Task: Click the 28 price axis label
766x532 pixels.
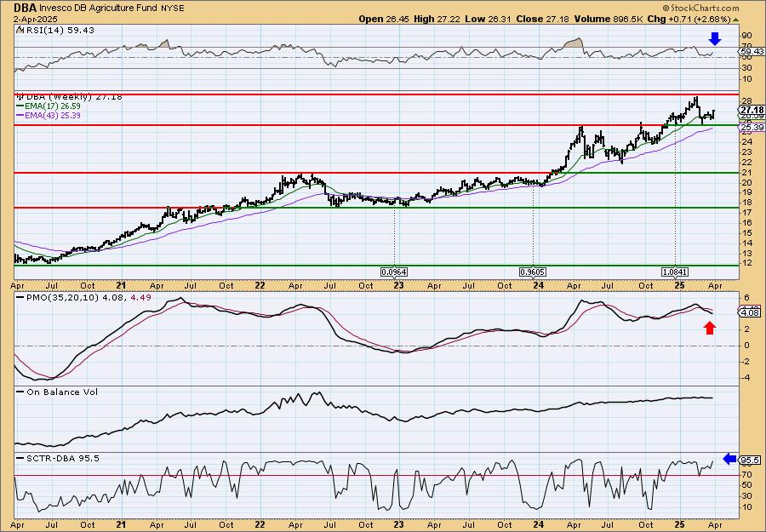Action: pyautogui.click(x=747, y=100)
